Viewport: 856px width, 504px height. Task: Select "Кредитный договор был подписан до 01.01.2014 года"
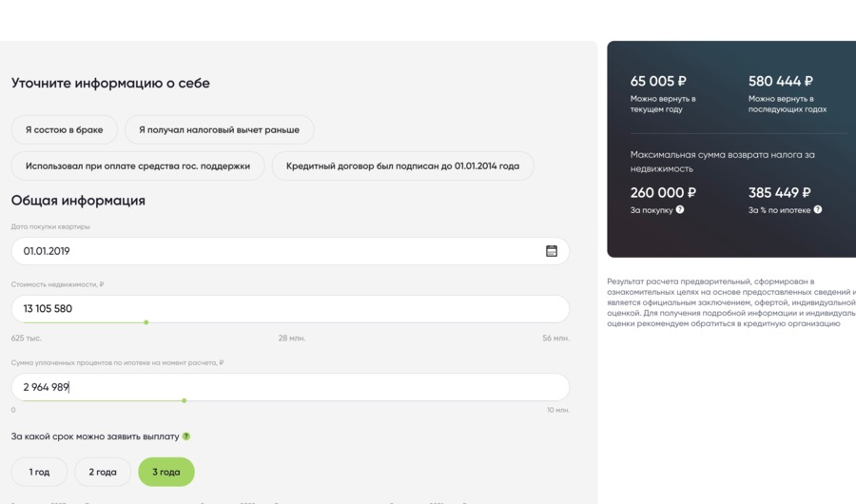coord(402,165)
